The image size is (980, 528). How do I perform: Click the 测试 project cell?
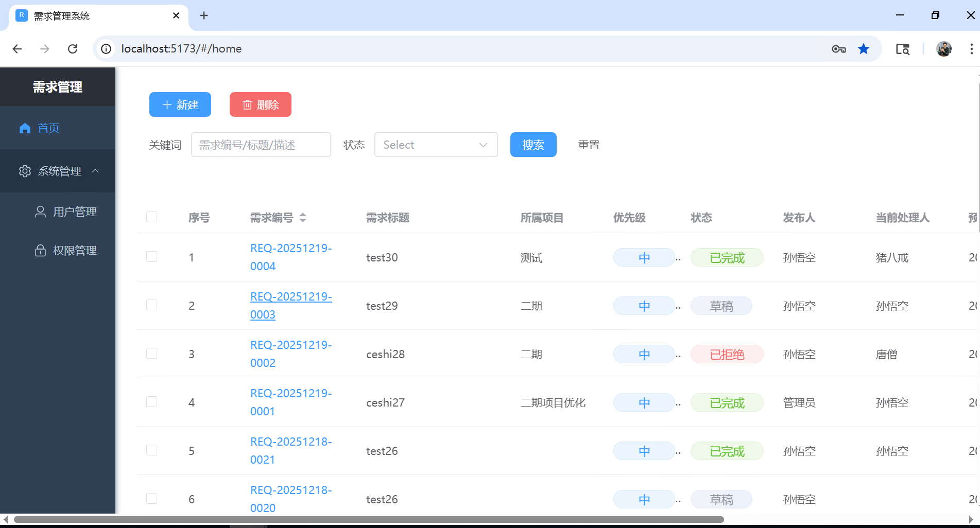(531, 257)
